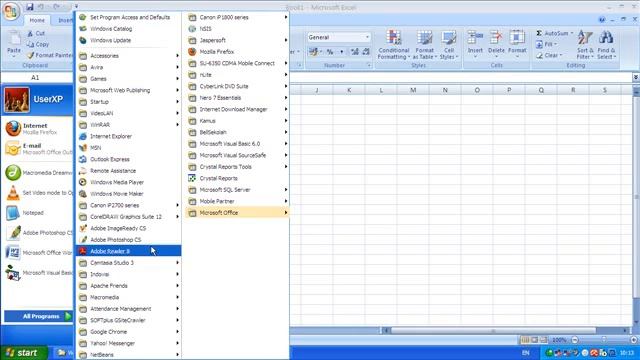
Task: Click the All Programs button
Action: [x=38, y=316]
